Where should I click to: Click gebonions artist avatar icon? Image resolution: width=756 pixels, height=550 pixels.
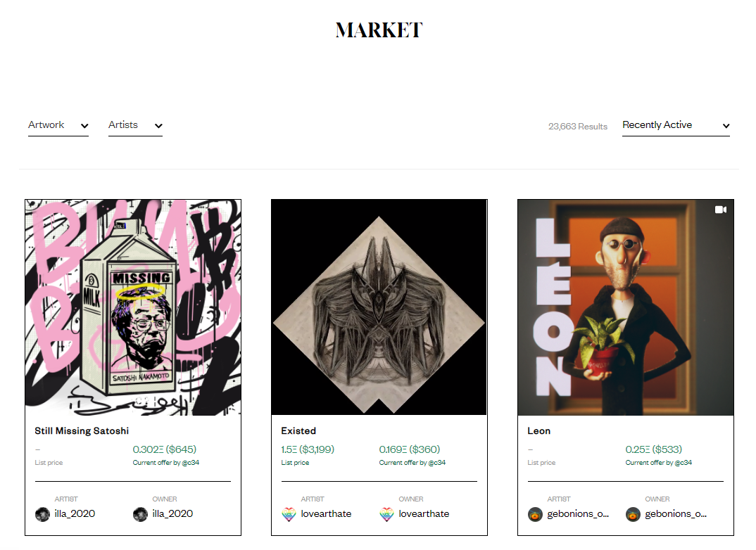tap(535, 514)
